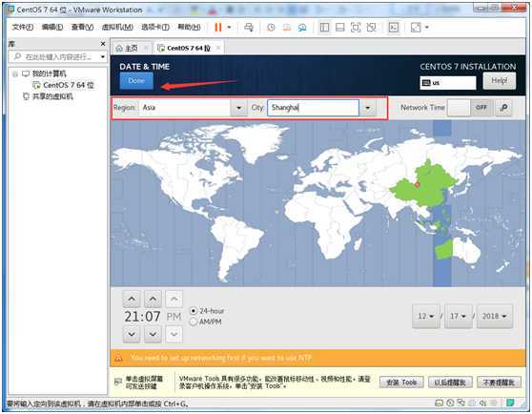This screenshot has width=532, height=414.
Task: Open the 查看(V) menu
Action: coord(82,27)
